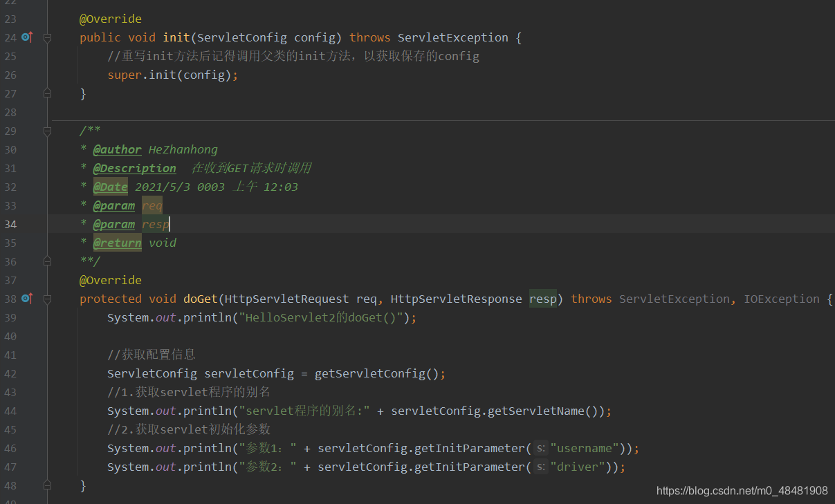
Task: Click the fold end marker on line 27
Action: (x=47, y=93)
